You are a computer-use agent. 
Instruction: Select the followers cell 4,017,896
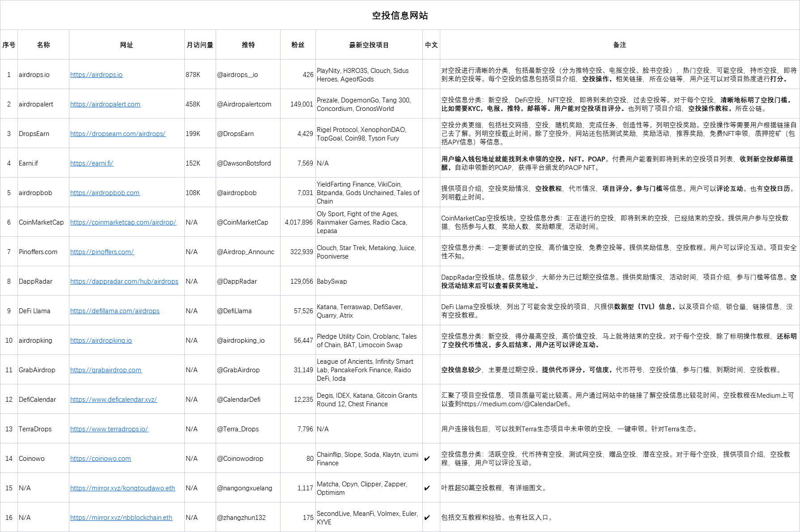[x=299, y=222]
